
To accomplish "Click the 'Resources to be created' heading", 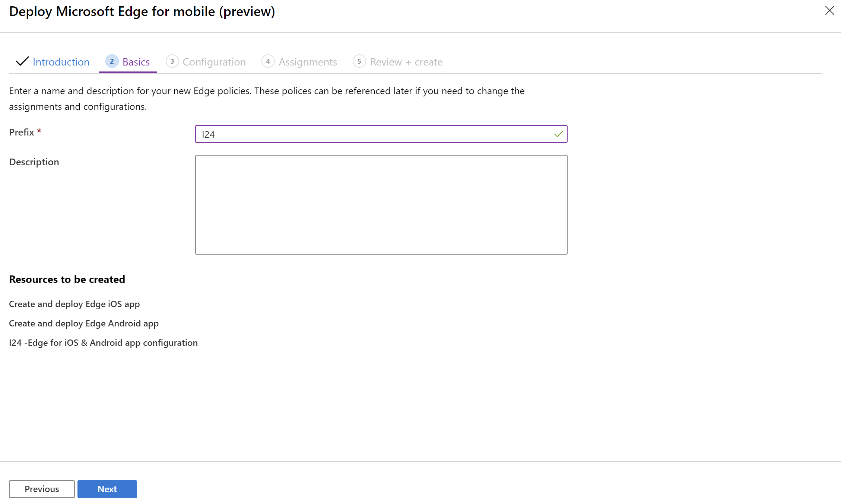I will [x=67, y=279].
